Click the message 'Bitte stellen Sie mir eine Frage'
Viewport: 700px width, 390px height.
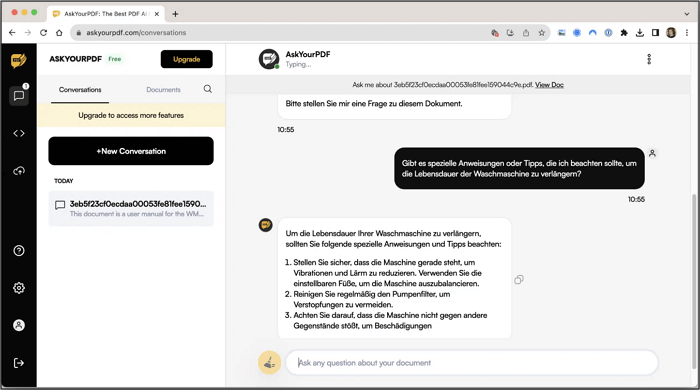pyautogui.click(x=374, y=104)
